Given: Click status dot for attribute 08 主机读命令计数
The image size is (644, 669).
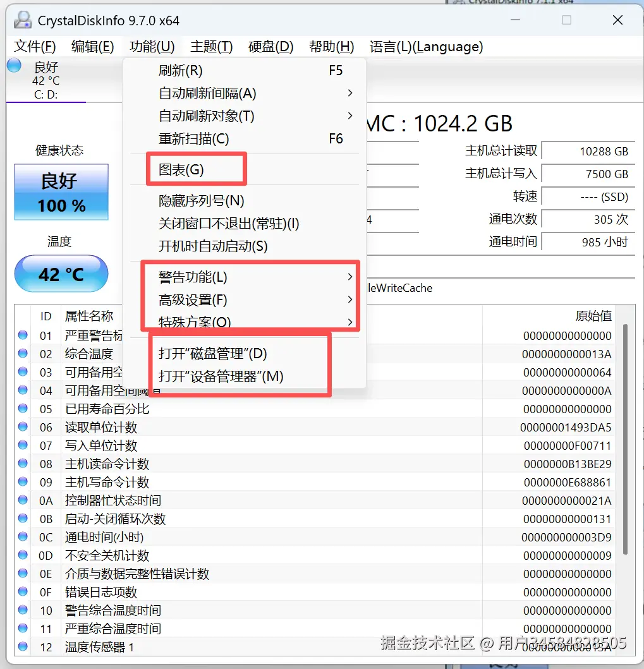Looking at the screenshot, I should click(x=23, y=463).
